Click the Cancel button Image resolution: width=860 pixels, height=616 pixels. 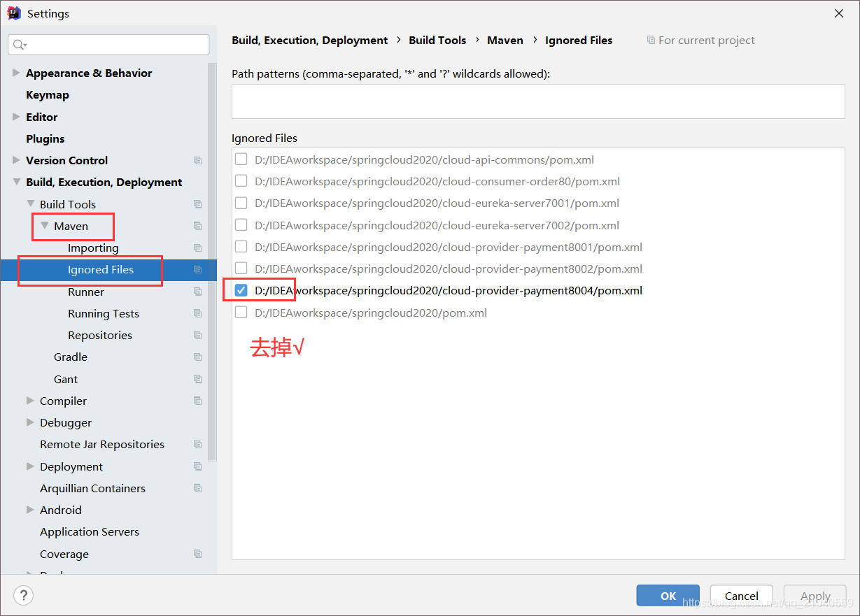pos(742,596)
